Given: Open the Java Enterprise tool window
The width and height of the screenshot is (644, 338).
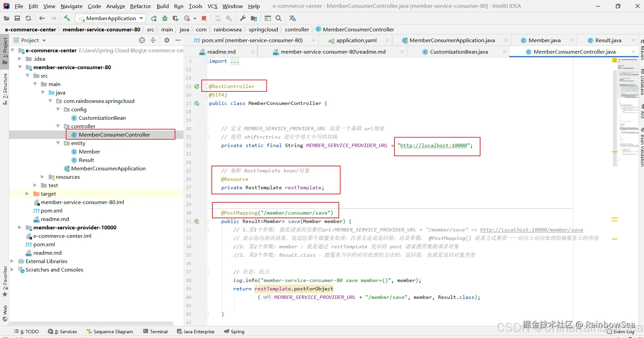Looking at the screenshot, I should 196,332.
